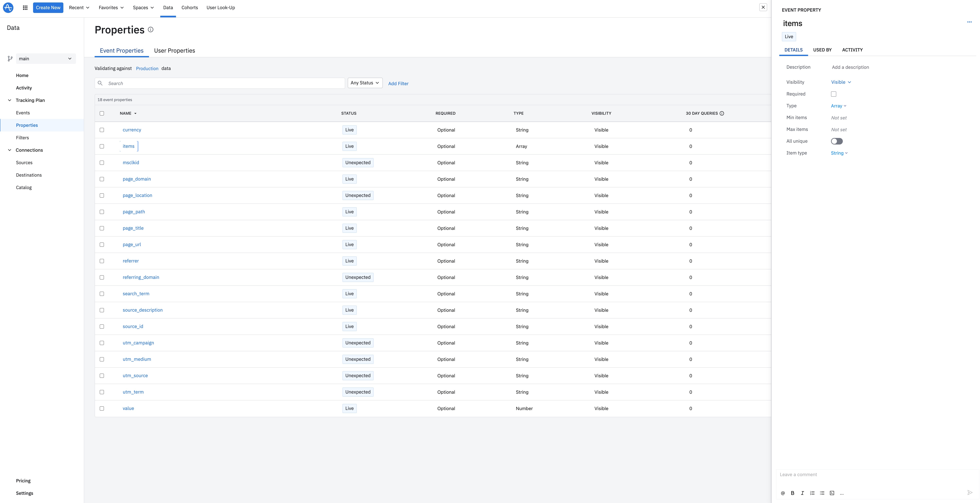Screen dimensions: 980x503
Task: Insert numbered list in comment
Action: pos(812,493)
